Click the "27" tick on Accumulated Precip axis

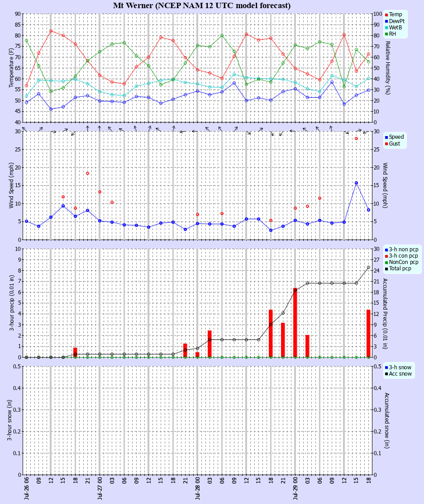tap(376, 260)
